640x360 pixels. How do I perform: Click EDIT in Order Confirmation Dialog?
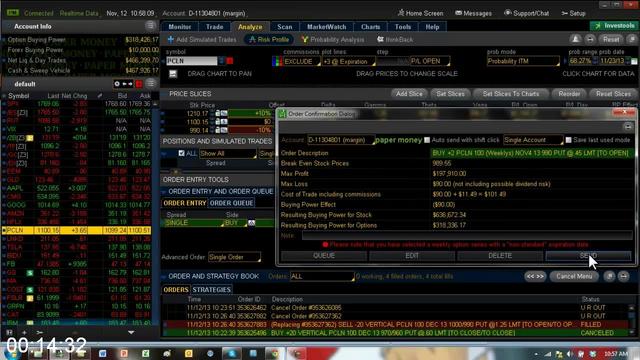click(412, 256)
